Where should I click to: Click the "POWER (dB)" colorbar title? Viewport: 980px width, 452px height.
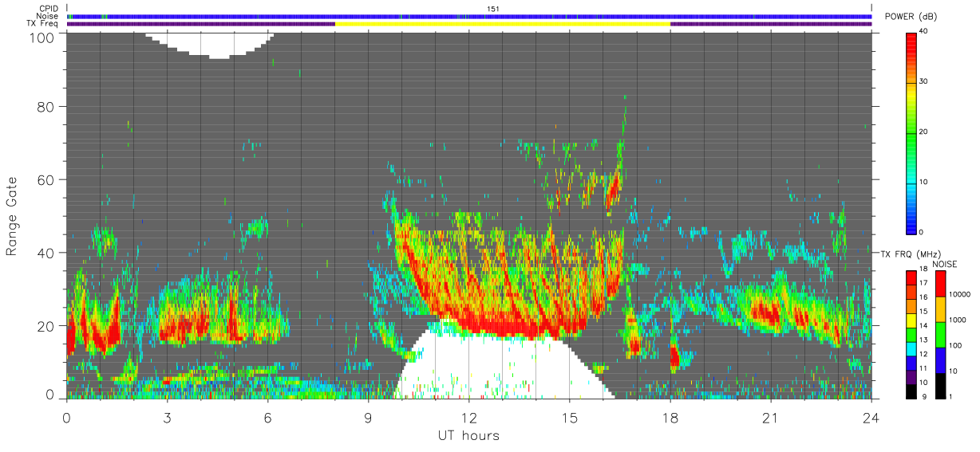(912, 18)
